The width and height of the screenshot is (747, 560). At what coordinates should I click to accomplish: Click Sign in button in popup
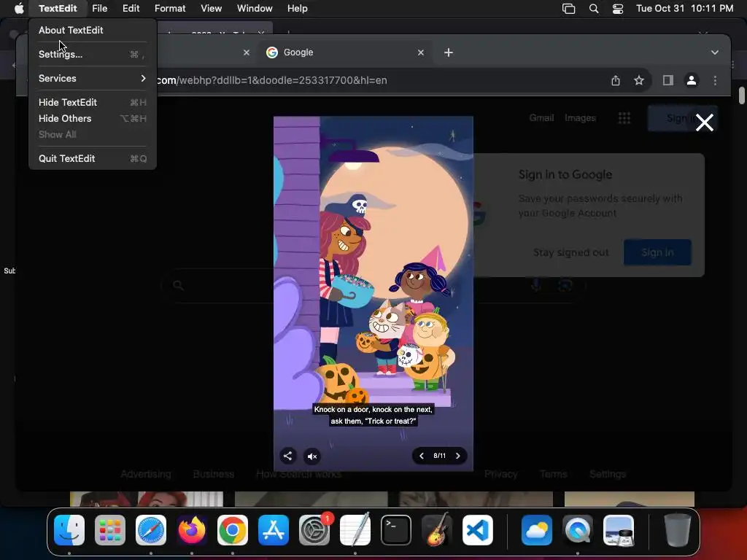click(x=657, y=252)
